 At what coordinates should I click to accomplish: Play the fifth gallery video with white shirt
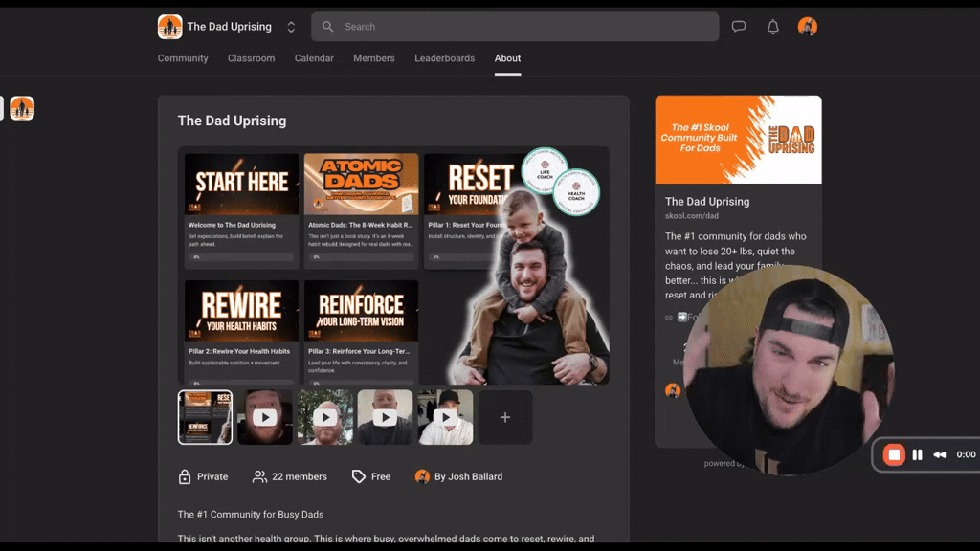click(x=445, y=417)
